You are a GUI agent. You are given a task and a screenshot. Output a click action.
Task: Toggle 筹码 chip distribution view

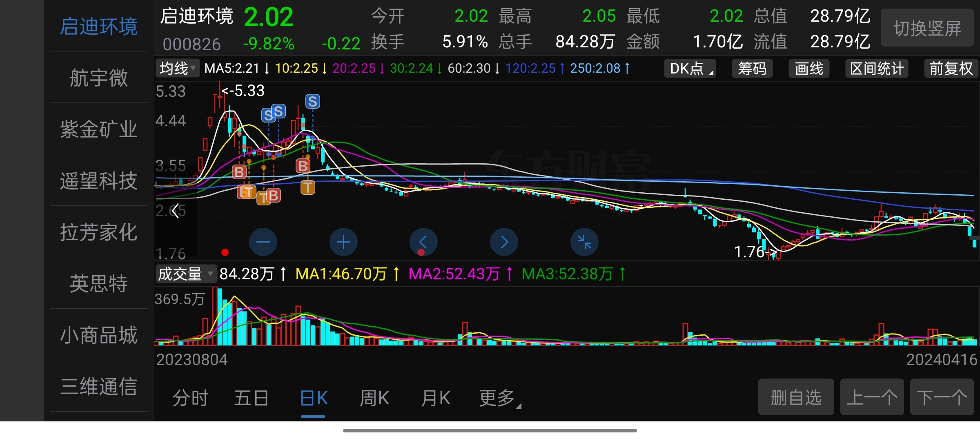(x=752, y=69)
